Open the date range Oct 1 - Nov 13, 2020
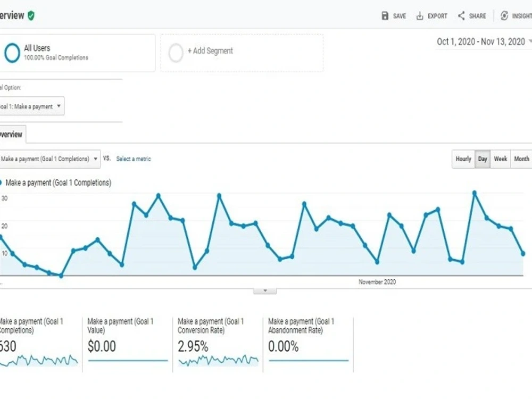This screenshot has width=532, height=399. click(484, 41)
